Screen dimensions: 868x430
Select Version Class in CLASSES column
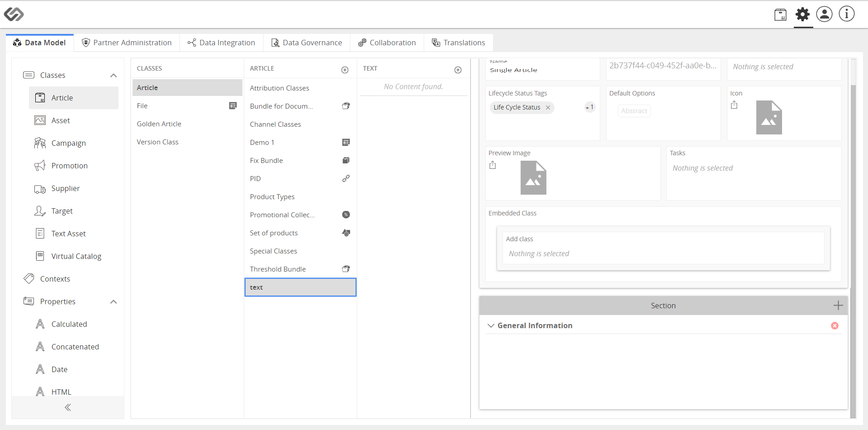[187, 142]
